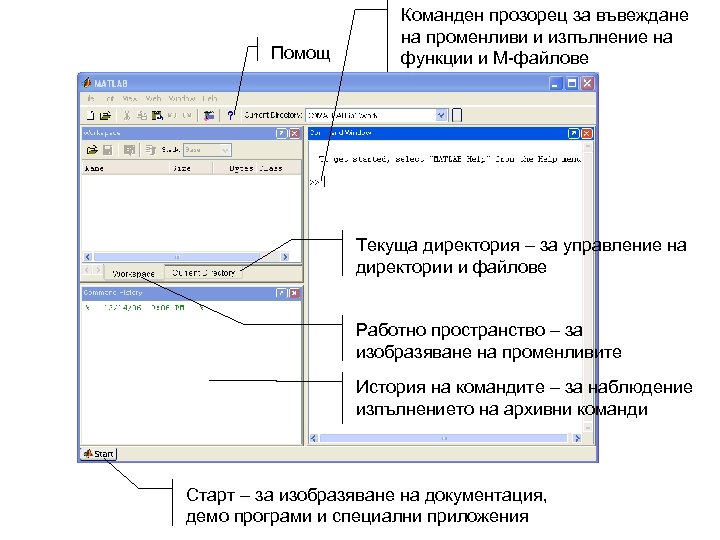
Task: Close the MATLAB window
Action: [x=587, y=83]
